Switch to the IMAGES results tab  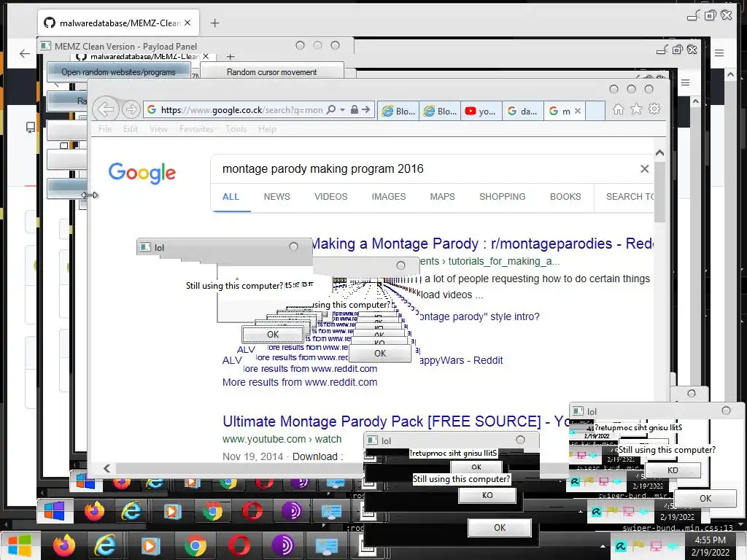tap(389, 197)
